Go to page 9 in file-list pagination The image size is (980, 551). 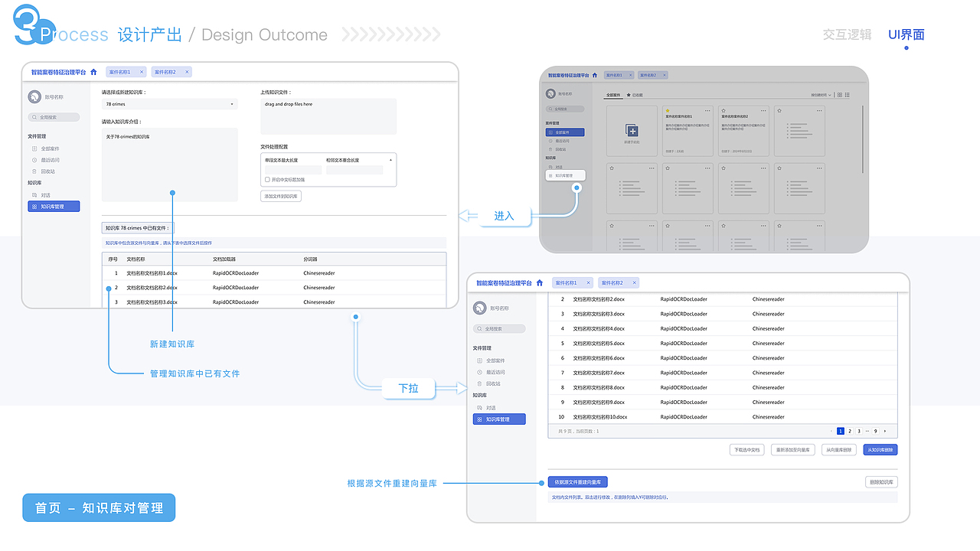[x=876, y=431]
